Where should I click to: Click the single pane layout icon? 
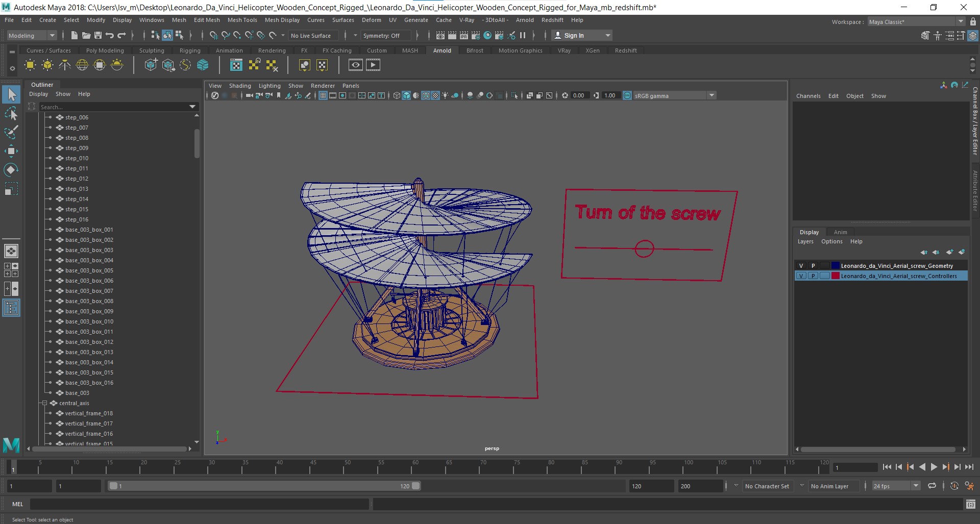11,251
